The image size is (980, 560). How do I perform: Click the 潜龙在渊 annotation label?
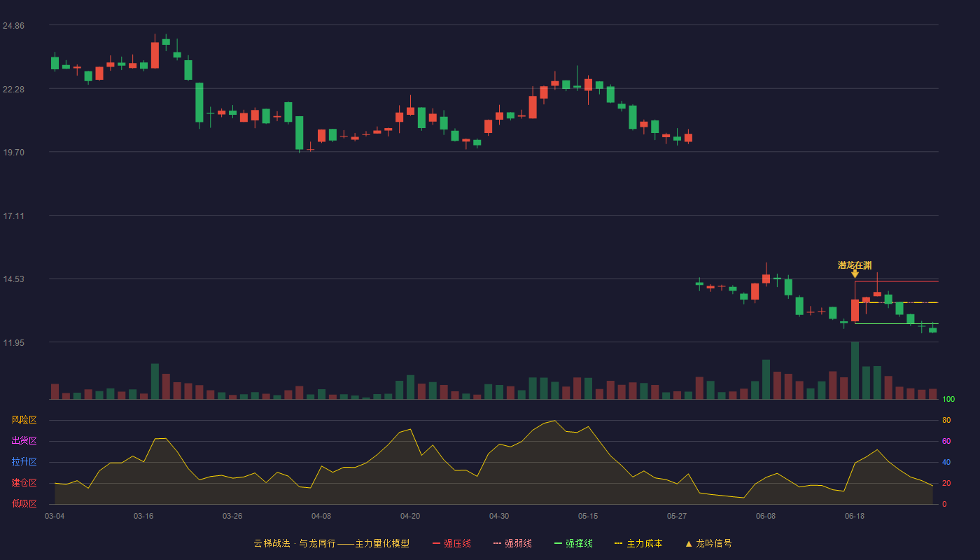(855, 265)
